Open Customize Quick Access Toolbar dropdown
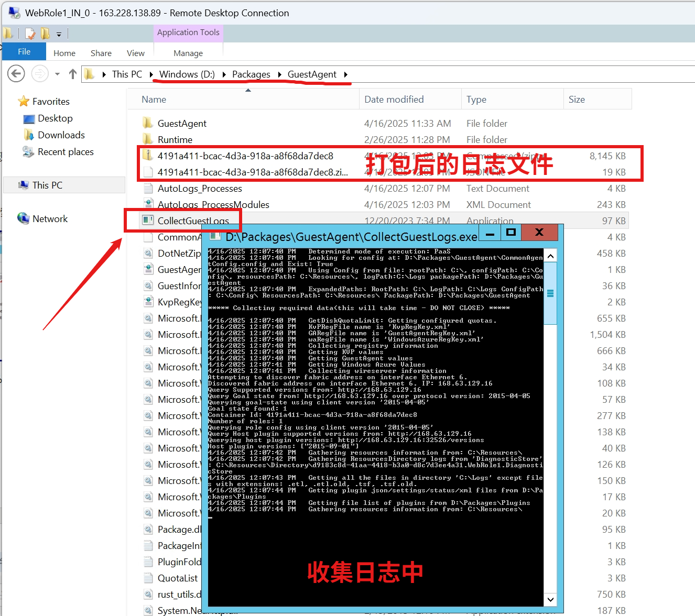 pos(59,35)
